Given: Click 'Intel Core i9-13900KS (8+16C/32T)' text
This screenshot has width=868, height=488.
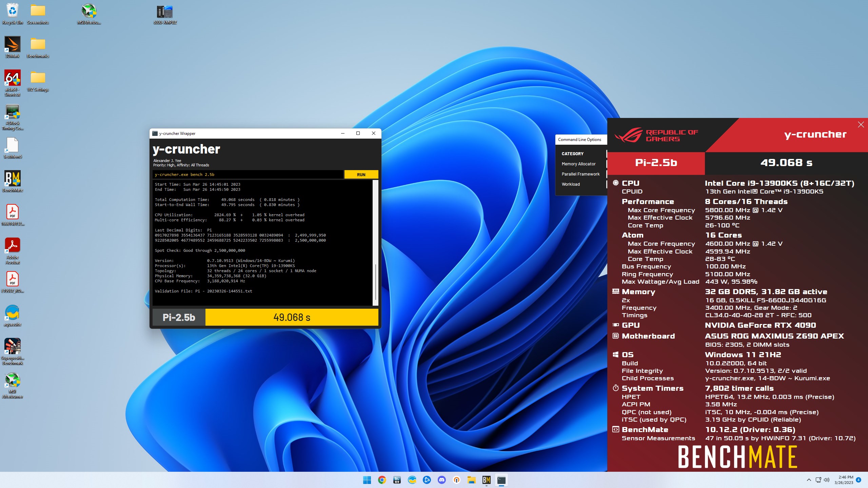Looking at the screenshot, I should (x=779, y=183).
